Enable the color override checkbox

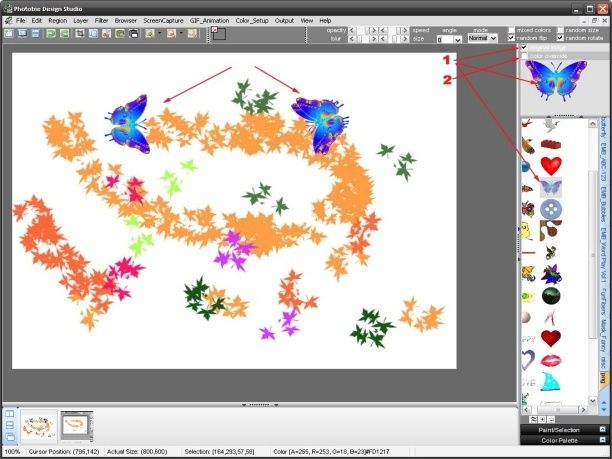(x=523, y=55)
